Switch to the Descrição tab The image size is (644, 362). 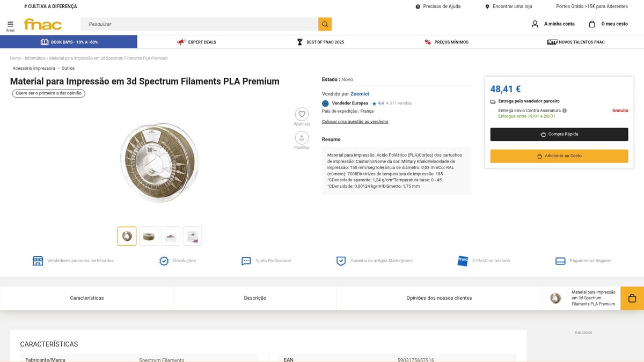point(254,298)
